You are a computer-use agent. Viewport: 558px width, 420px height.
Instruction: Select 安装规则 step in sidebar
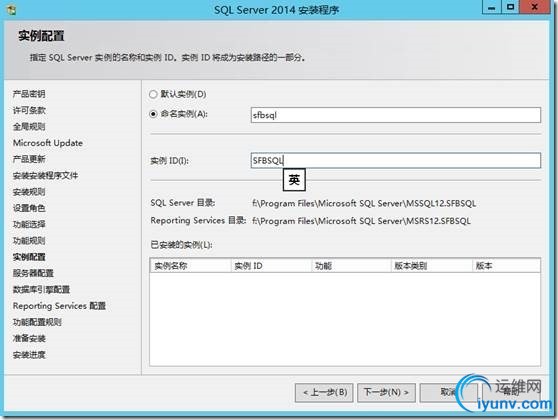tap(29, 192)
